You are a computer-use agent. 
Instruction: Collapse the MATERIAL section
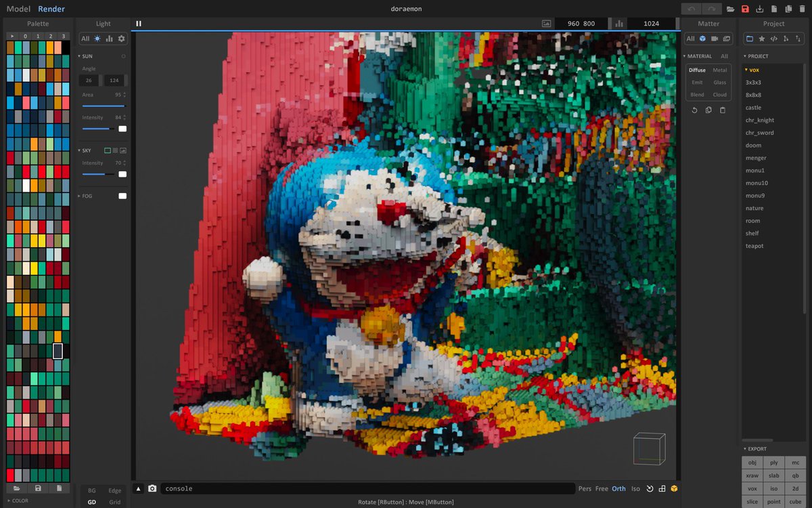click(697, 56)
